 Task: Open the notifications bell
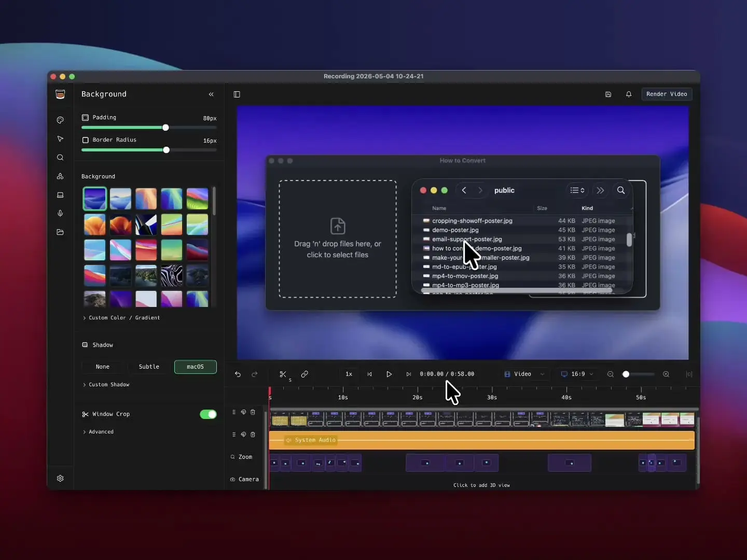[x=629, y=94]
